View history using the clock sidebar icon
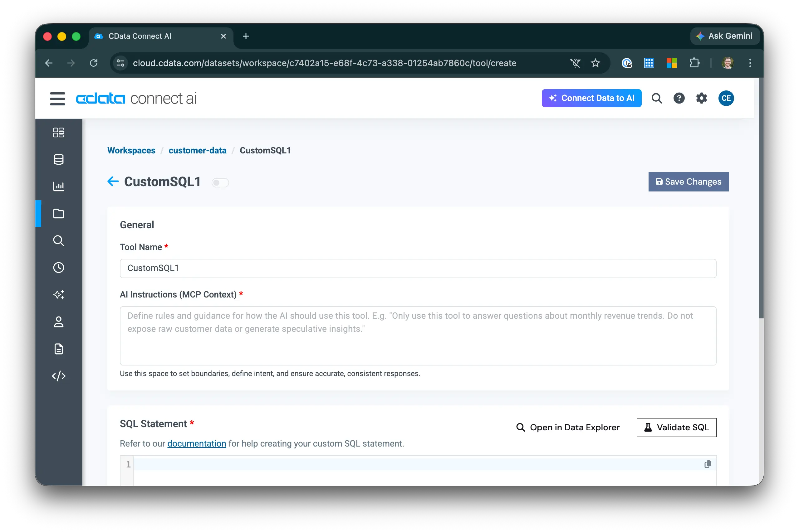Screen dimensions: 799x532 point(59,267)
